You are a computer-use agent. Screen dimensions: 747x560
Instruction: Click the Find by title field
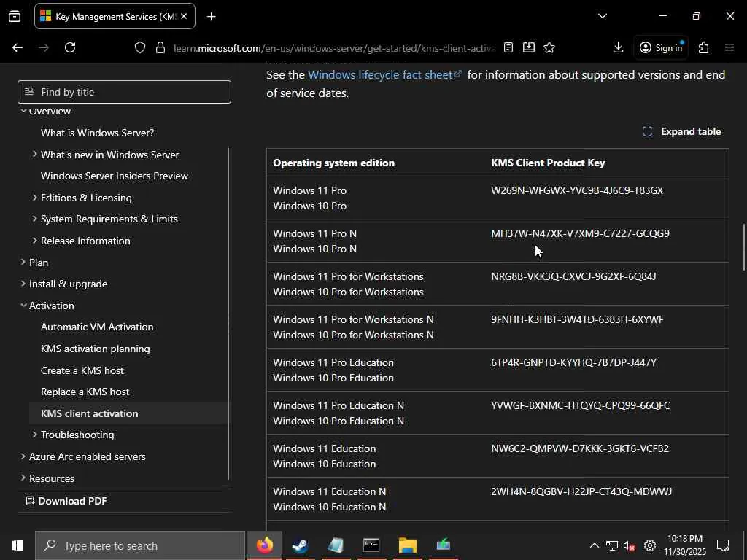[124, 92]
